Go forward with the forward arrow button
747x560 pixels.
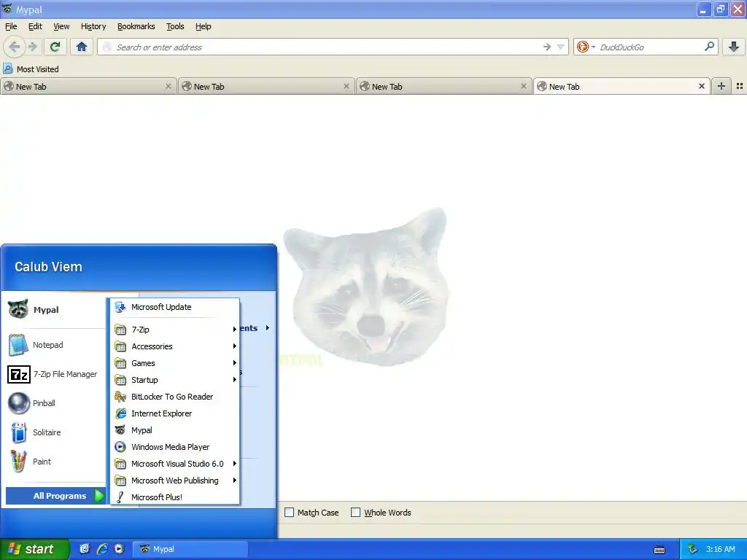pos(32,47)
